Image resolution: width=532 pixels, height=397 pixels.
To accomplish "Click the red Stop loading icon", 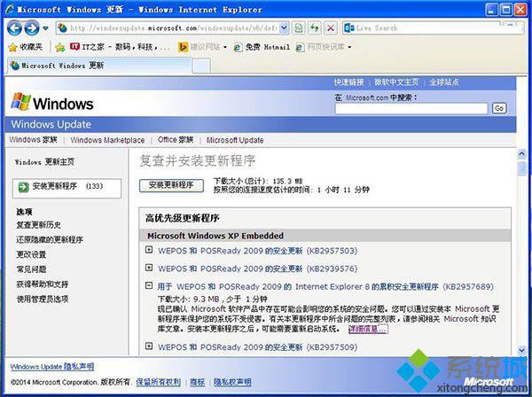I will pyautogui.click(x=331, y=27).
